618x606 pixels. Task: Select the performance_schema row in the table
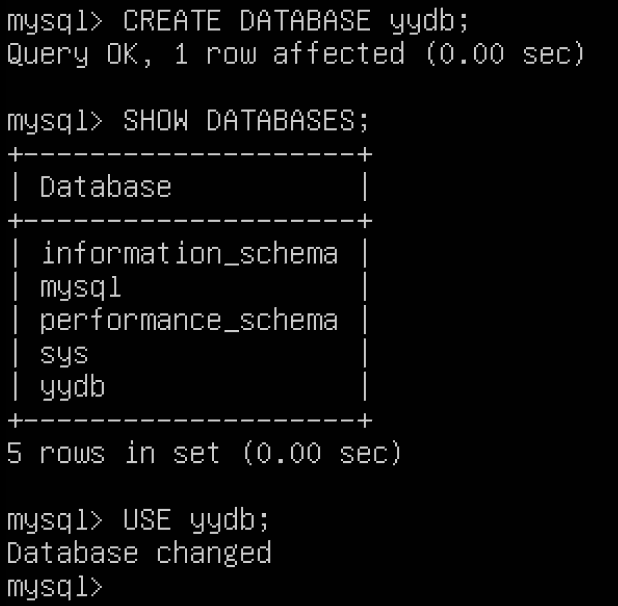coord(189,321)
